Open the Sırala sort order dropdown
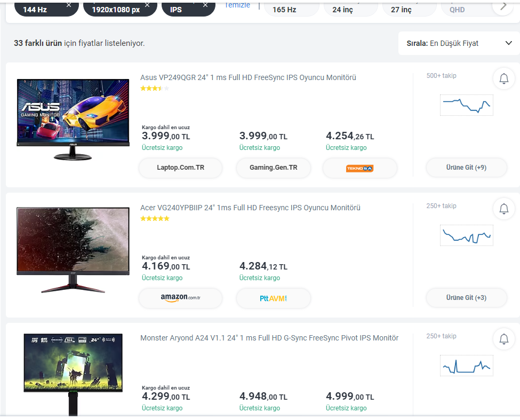 459,43
